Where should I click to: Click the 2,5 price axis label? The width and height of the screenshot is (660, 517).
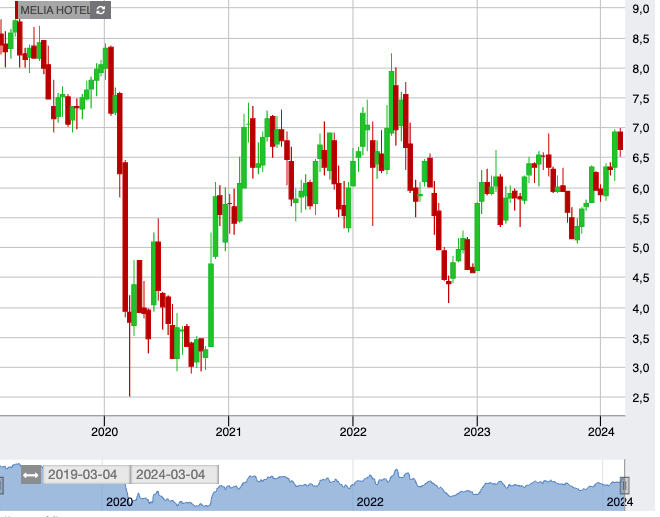point(640,397)
